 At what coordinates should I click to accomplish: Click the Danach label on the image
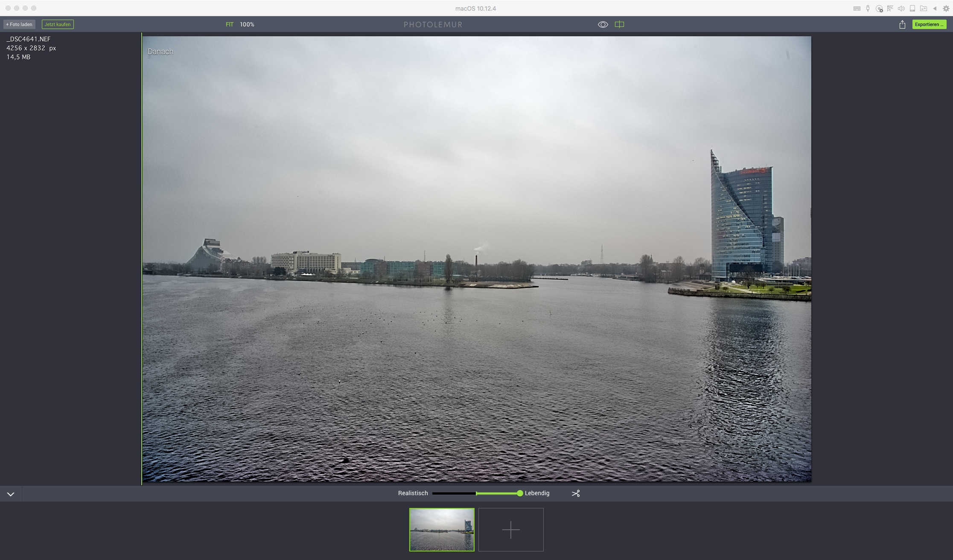160,52
